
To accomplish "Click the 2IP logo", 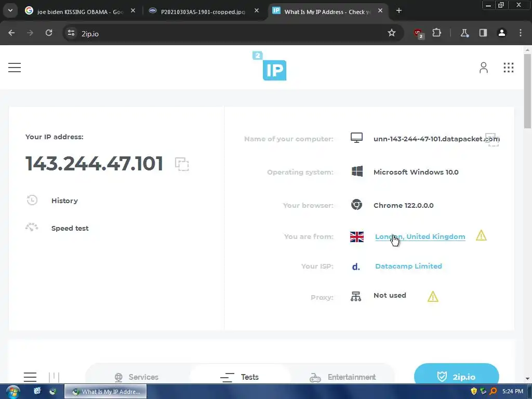I will pyautogui.click(x=270, y=66).
